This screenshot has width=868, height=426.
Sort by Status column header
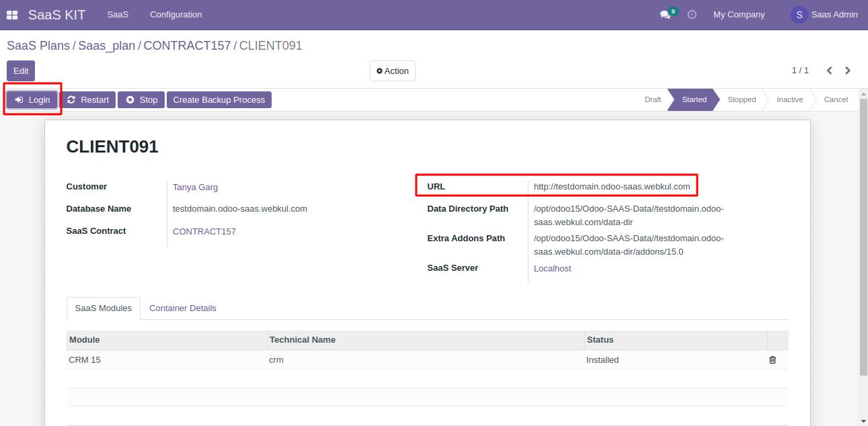(675, 340)
